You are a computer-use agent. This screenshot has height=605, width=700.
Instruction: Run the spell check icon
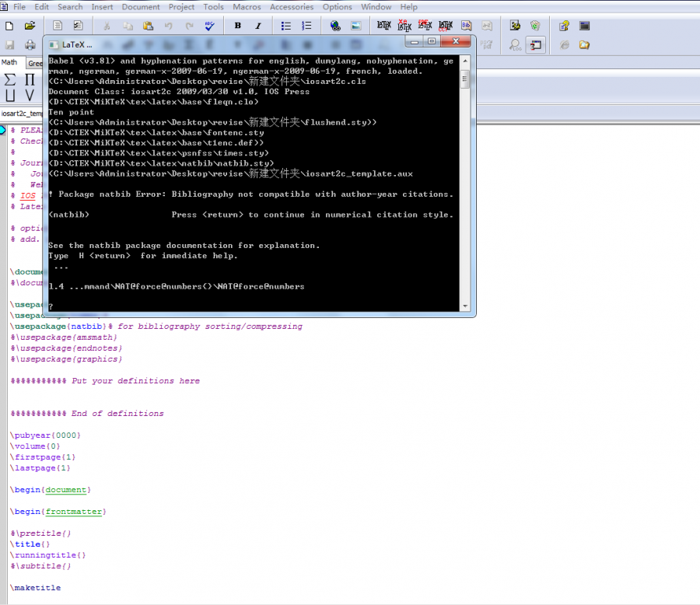coord(210,26)
